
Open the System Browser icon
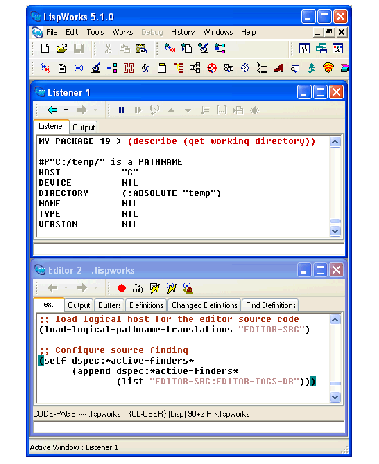(195, 68)
